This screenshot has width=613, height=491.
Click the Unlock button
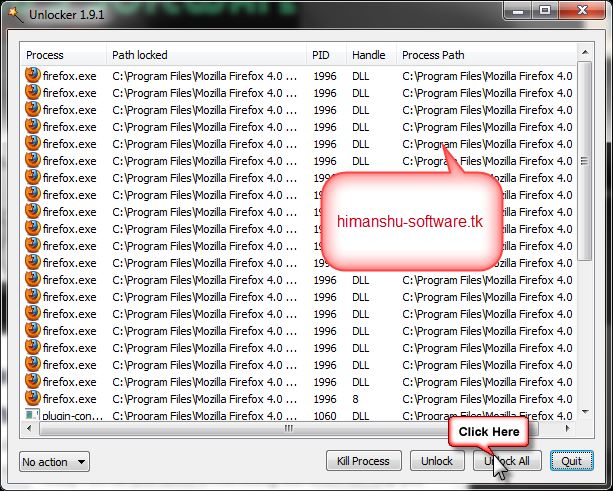point(437,461)
